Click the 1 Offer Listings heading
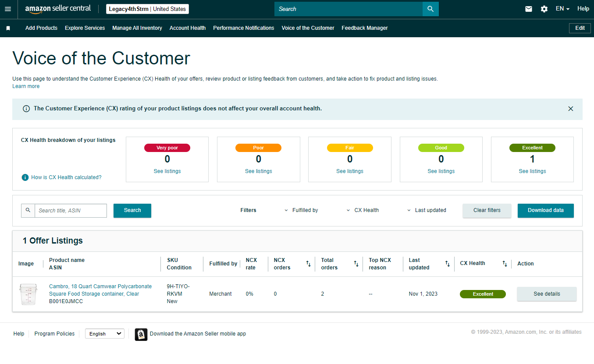The height and width of the screenshot is (364, 594). [53, 240]
